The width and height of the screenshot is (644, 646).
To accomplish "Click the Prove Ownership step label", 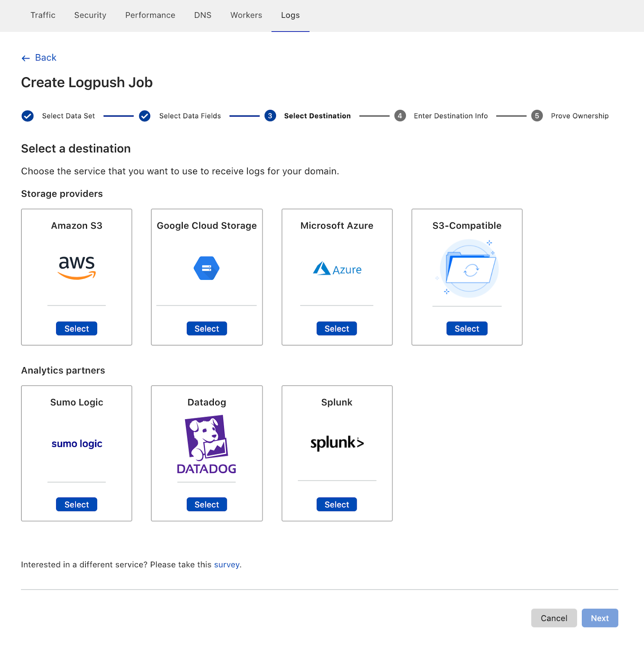I will (x=580, y=116).
